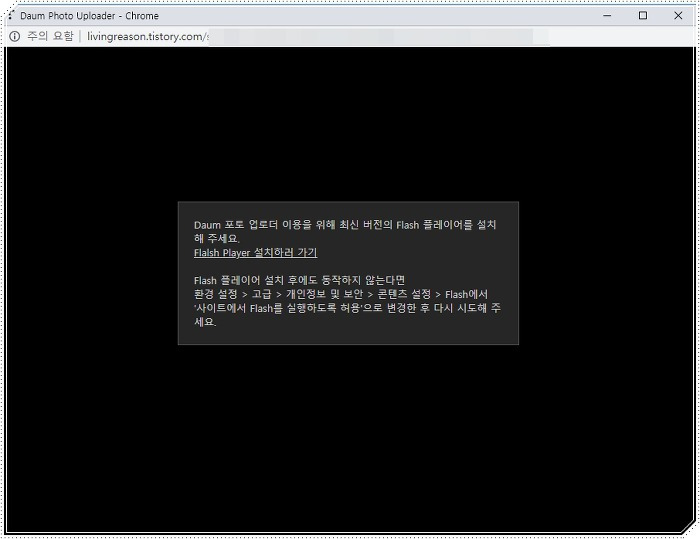
Task: Click the 'Daum Photo Uploader - Chrome' window title
Action: tap(89, 16)
